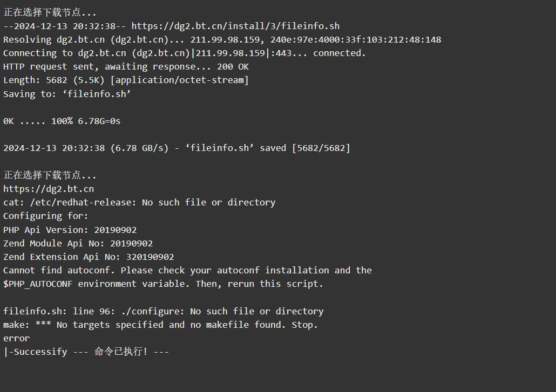Click the HTTP request sent 200 OK line
The height and width of the screenshot is (392, 556).
tap(126, 67)
